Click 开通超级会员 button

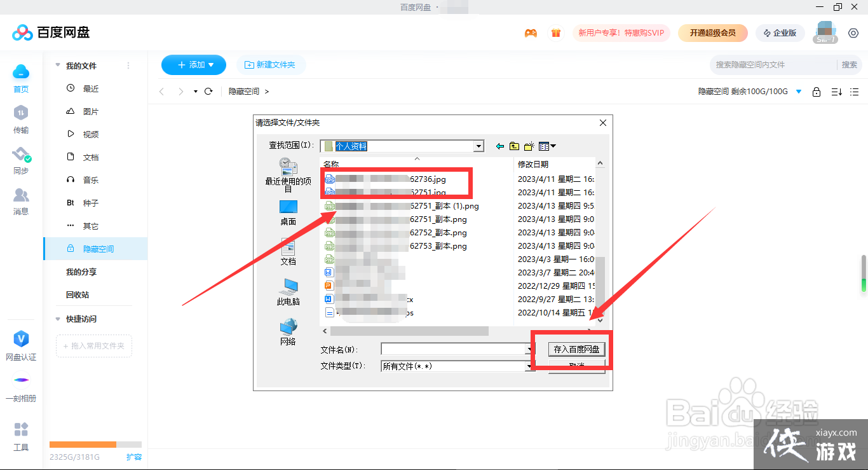click(x=713, y=33)
